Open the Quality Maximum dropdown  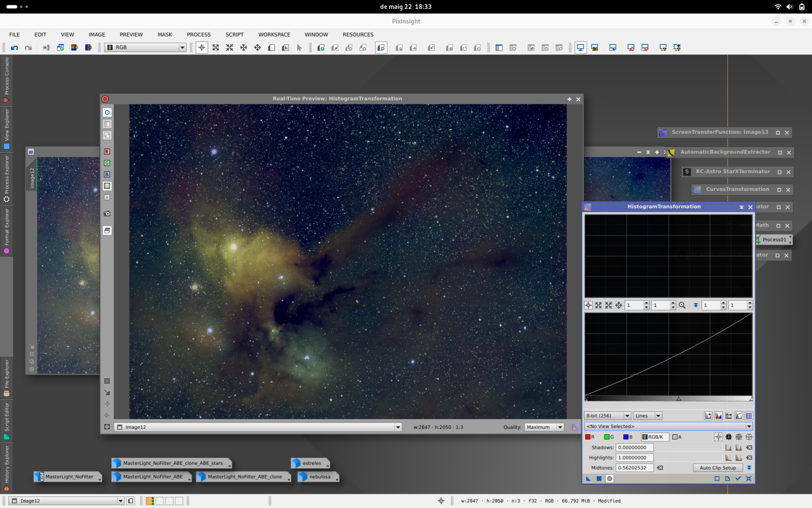[x=545, y=427]
